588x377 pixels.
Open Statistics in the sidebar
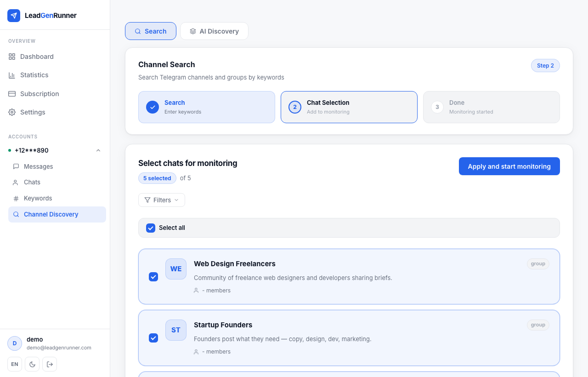[x=55, y=75]
